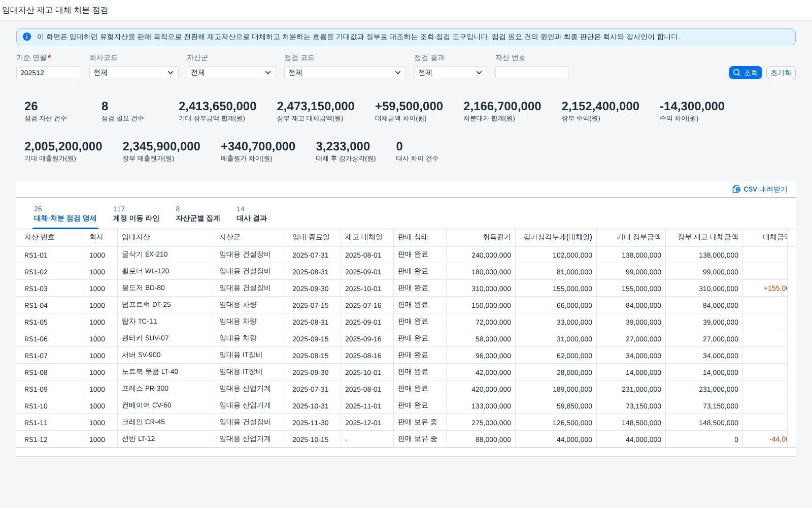Screen dimensions: 812x508
Task: Click the 임대자산 column header
Action: click(166, 237)
